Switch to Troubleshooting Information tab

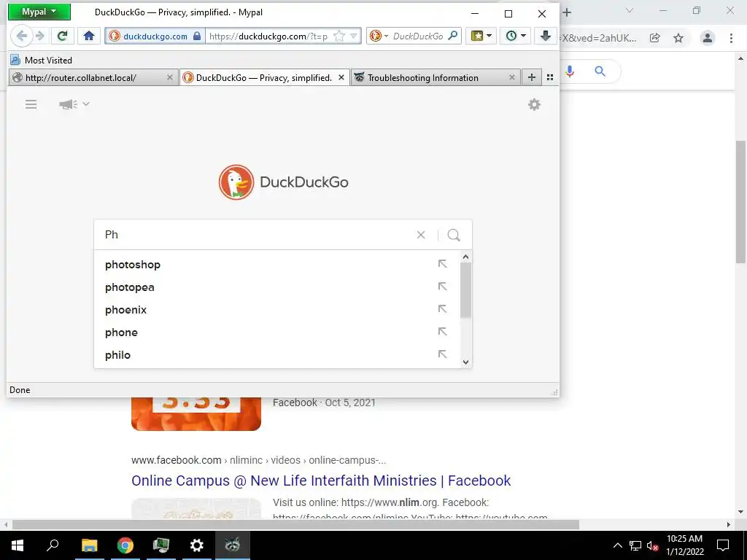pos(429,77)
